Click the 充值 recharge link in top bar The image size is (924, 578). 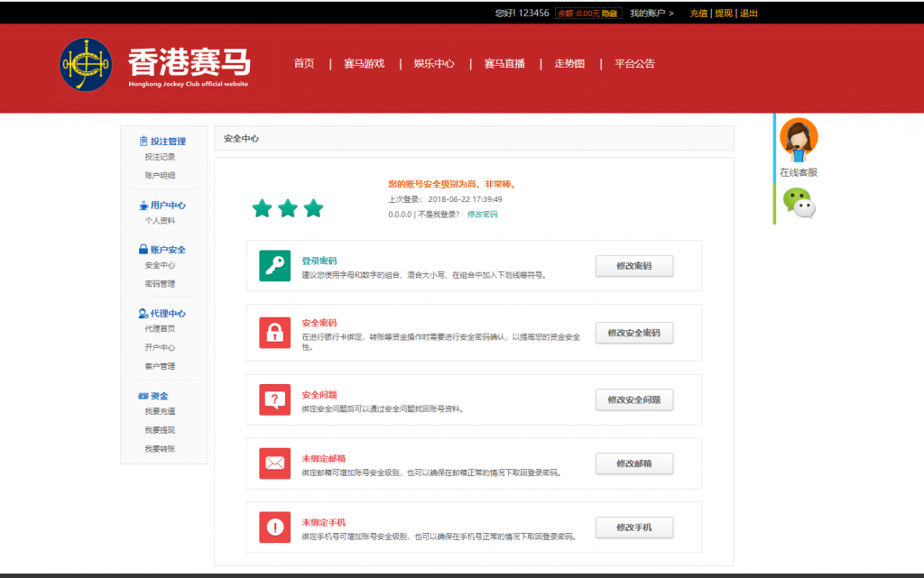[x=698, y=14]
